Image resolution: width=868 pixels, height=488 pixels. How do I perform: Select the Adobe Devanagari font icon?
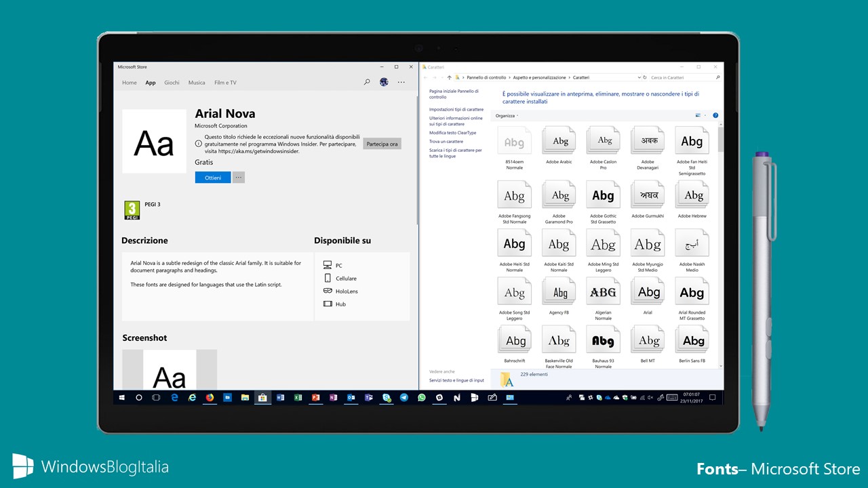[x=647, y=141]
